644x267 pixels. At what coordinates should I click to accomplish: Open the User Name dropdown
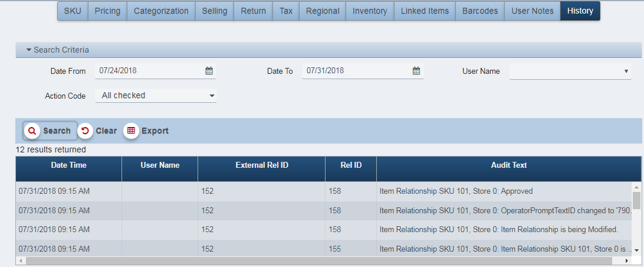570,71
